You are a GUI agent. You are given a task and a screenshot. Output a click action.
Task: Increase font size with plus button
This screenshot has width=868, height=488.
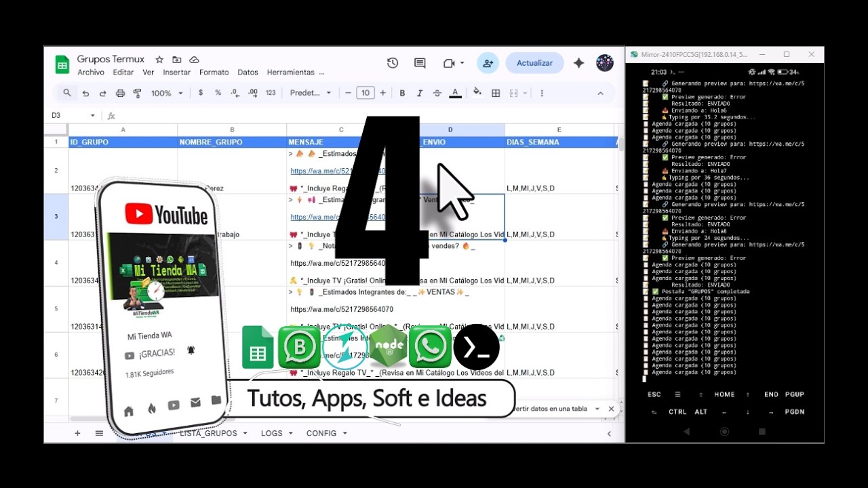coord(383,93)
